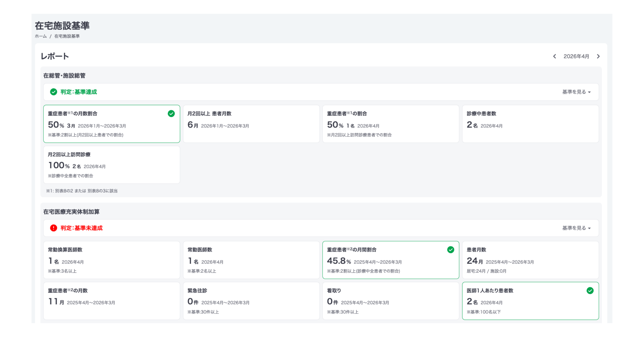Click the 看取り card

point(391,301)
